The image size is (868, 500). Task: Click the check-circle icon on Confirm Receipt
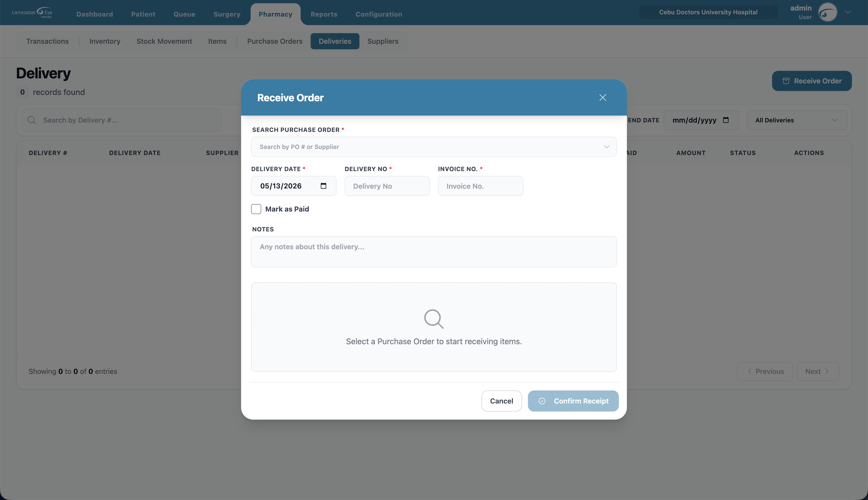541,401
